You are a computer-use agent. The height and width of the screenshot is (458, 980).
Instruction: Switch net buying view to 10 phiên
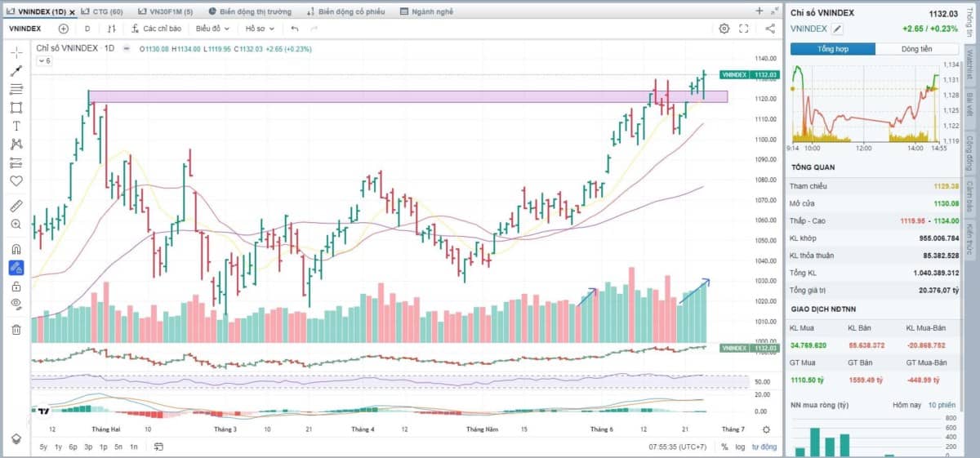click(x=942, y=405)
